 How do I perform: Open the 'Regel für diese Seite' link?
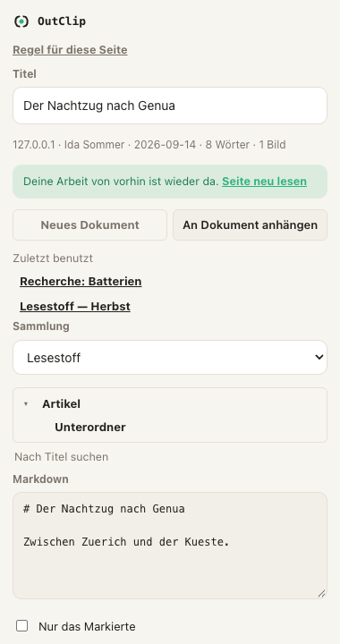70,50
